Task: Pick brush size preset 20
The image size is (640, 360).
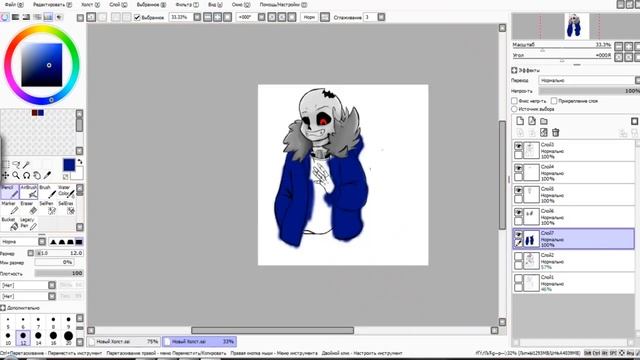Action: pos(68,338)
